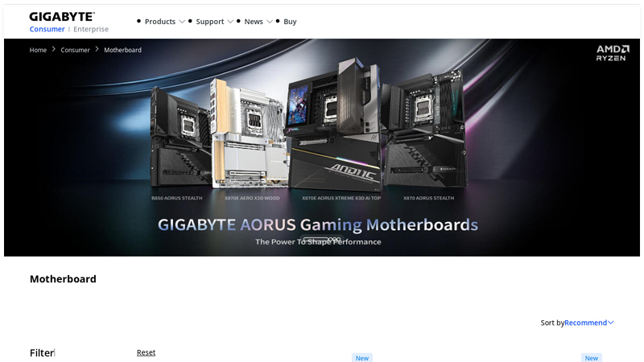Click the Filter heading
The image size is (644, 362).
[x=42, y=352]
